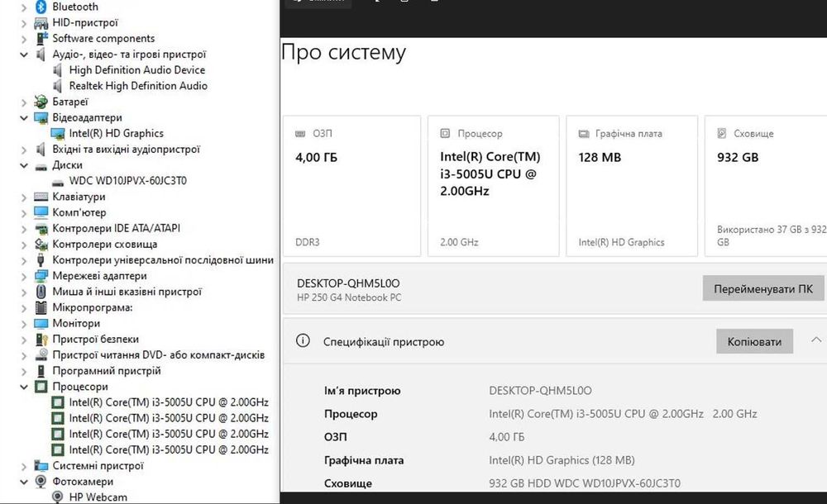Open the Графічна плата 128 MB card
The height and width of the screenshot is (504, 827).
632,186
